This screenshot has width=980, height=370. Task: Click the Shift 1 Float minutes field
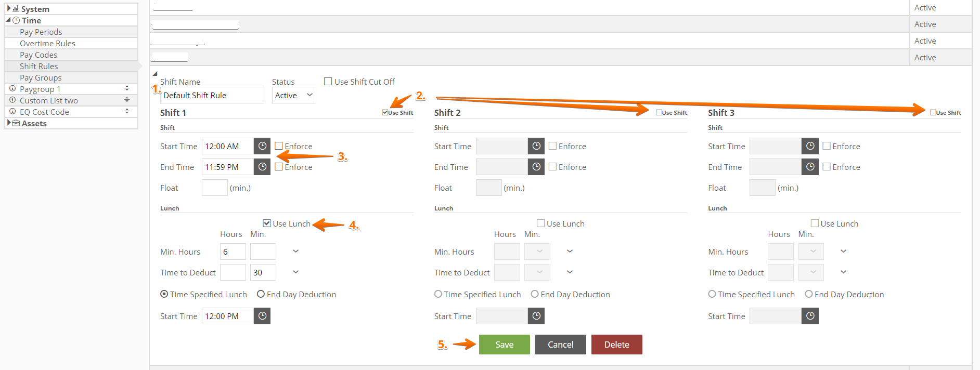point(214,188)
